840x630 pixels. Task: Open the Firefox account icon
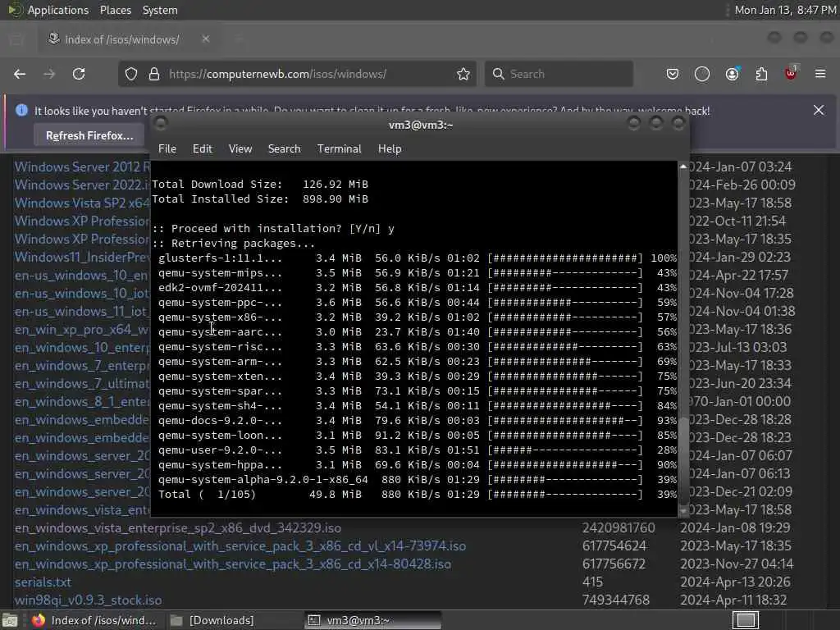(x=732, y=74)
